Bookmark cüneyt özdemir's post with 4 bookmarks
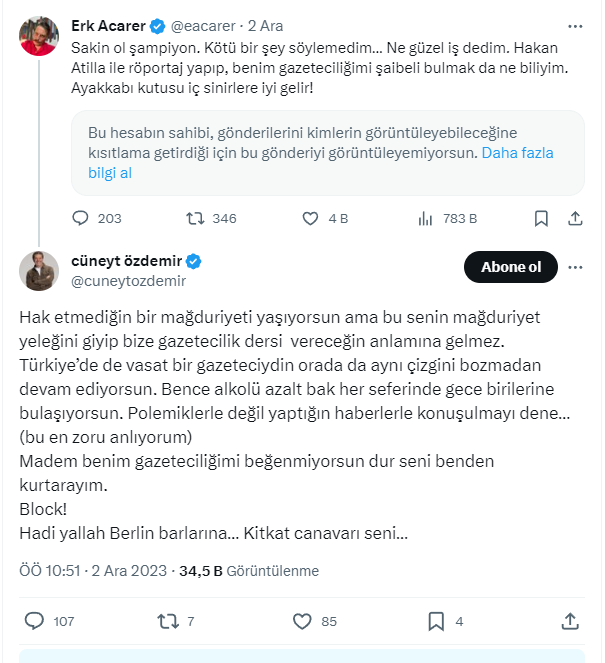This screenshot has height=663, width=605. (x=436, y=621)
